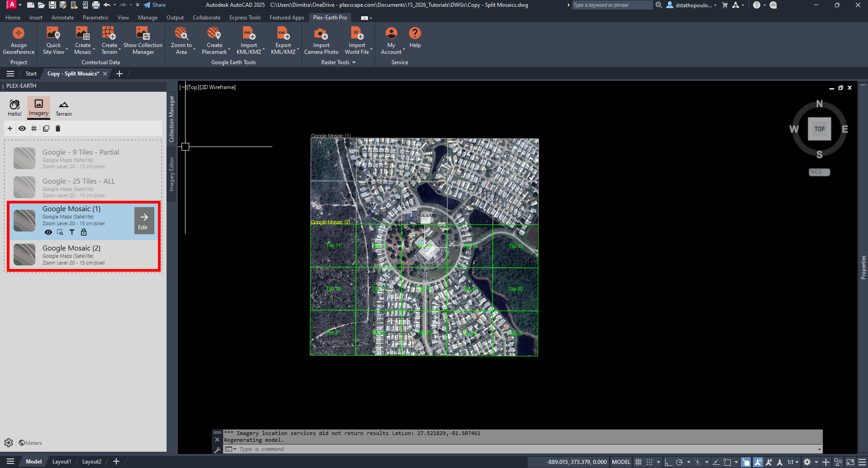
Task: Select the Google Mosaic (2) list item
Action: (84, 255)
